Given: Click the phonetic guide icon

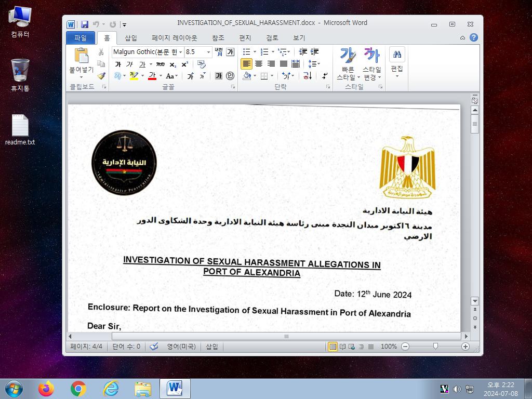Looking at the screenshot, I should (219, 52).
